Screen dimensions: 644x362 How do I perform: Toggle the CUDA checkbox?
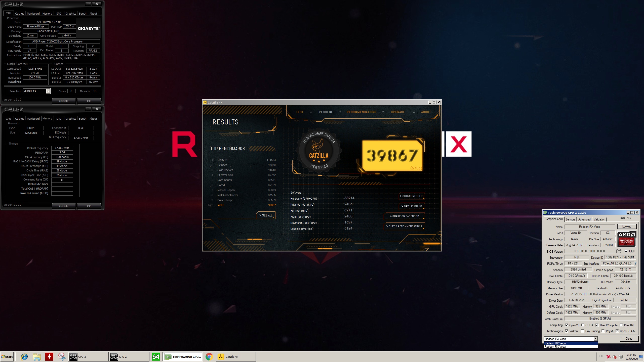coord(582,325)
